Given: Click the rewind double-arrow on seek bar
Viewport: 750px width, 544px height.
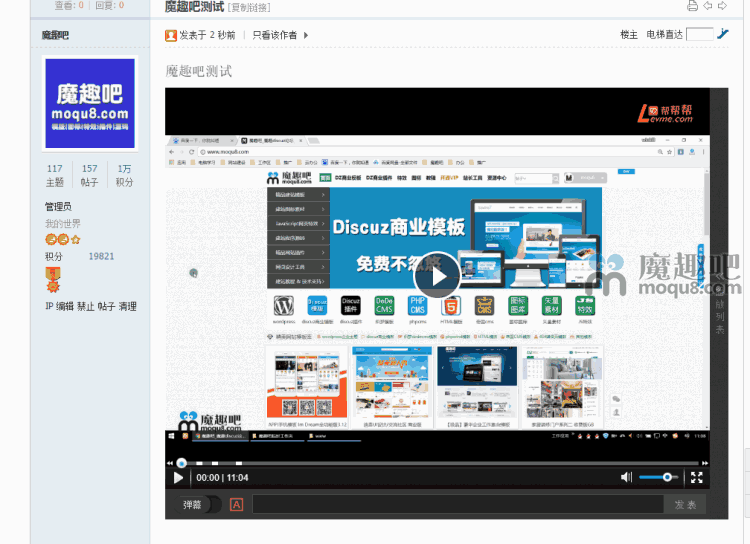Looking at the screenshot, I should (x=170, y=463).
